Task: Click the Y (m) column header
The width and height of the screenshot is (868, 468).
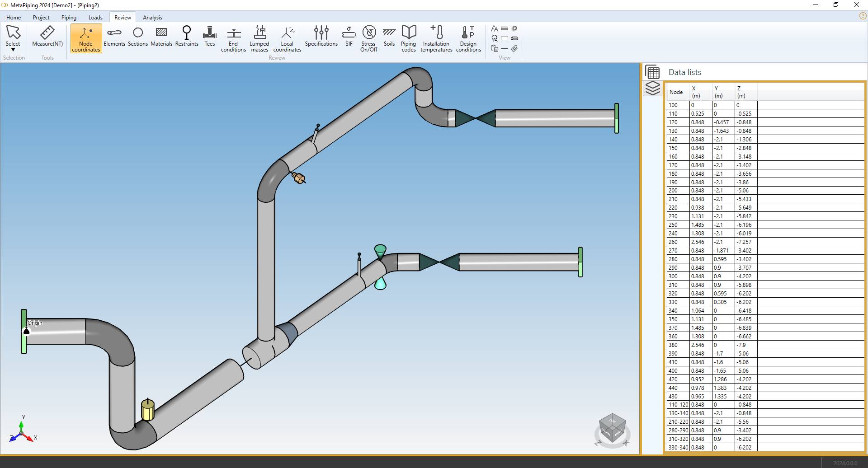Action: pyautogui.click(x=723, y=92)
